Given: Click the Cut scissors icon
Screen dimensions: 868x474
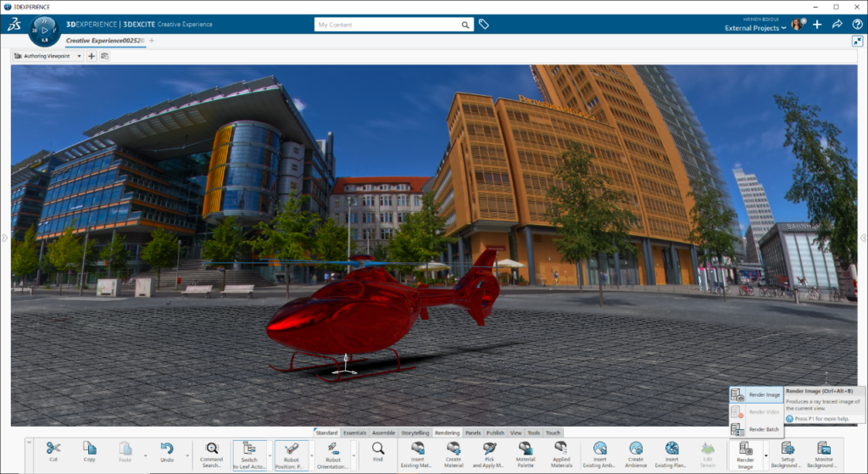Looking at the screenshot, I should [53, 448].
